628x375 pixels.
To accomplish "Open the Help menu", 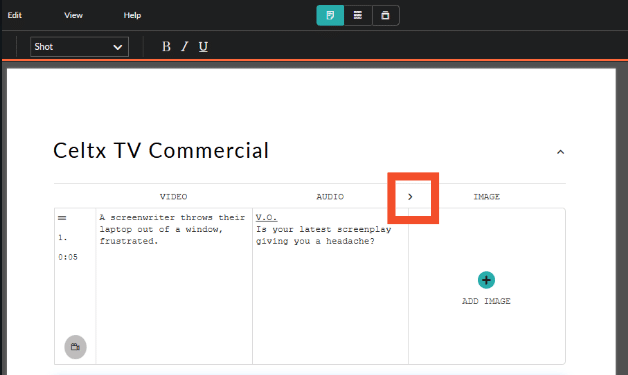I will click(x=132, y=15).
